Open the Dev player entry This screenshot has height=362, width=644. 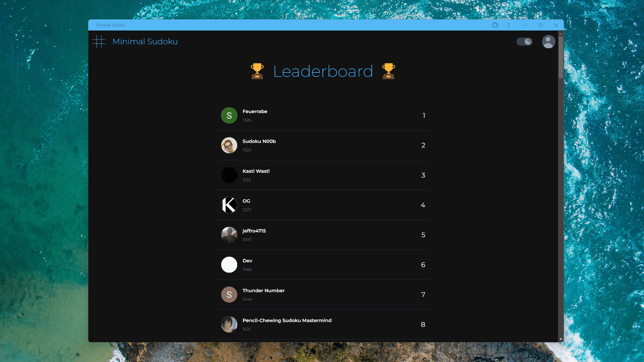(x=323, y=265)
